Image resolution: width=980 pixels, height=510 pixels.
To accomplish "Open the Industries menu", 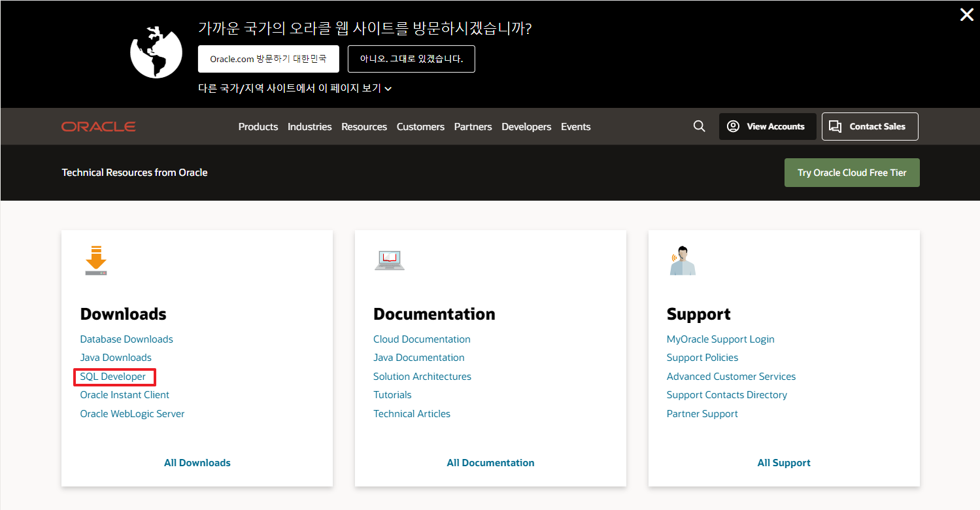I will 309,127.
